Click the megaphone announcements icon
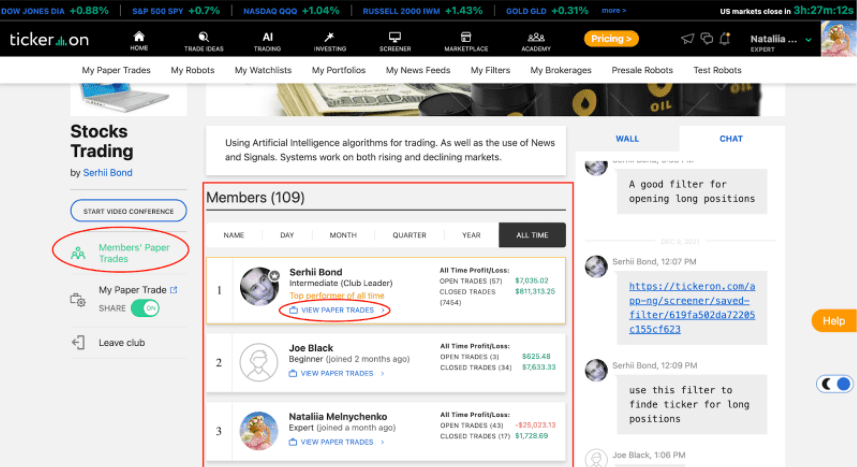The image size is (857, 467). pyautogui.click(x=687, y=38)
